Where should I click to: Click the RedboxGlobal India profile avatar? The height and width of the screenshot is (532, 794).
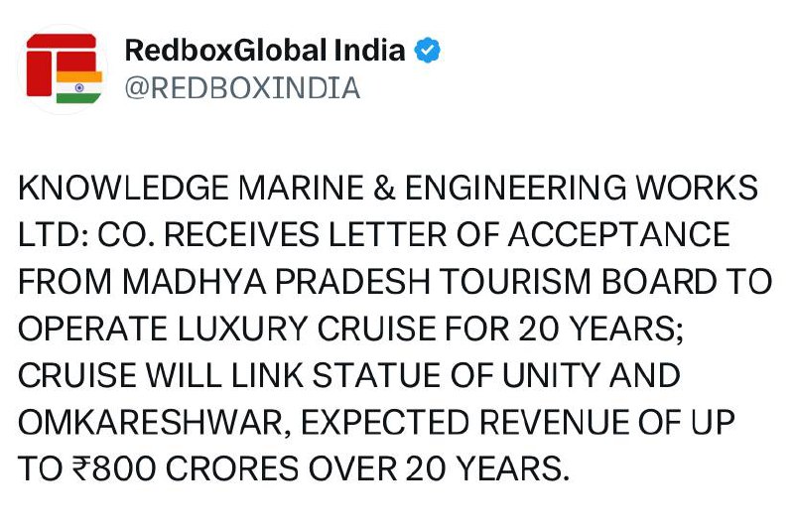tap(63, 69)
